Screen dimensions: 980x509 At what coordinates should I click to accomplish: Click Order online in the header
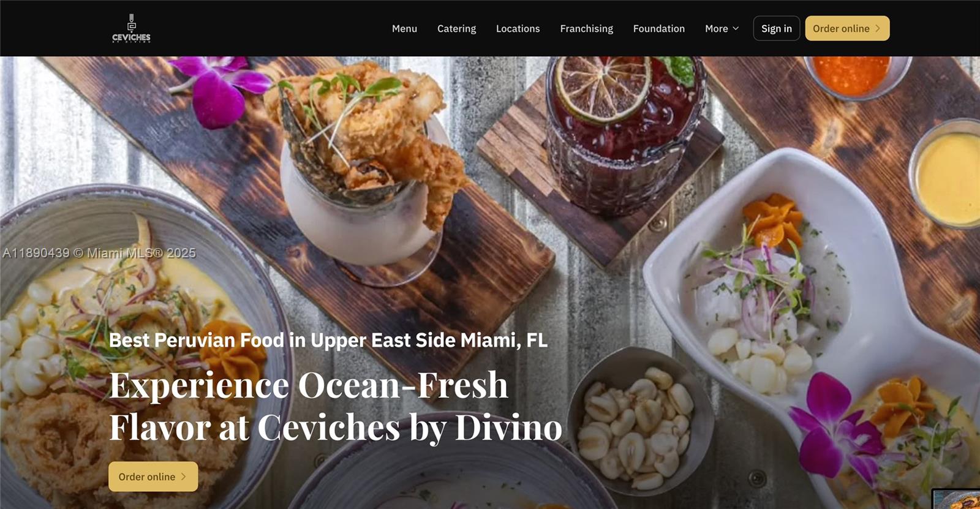pos(847,28)
